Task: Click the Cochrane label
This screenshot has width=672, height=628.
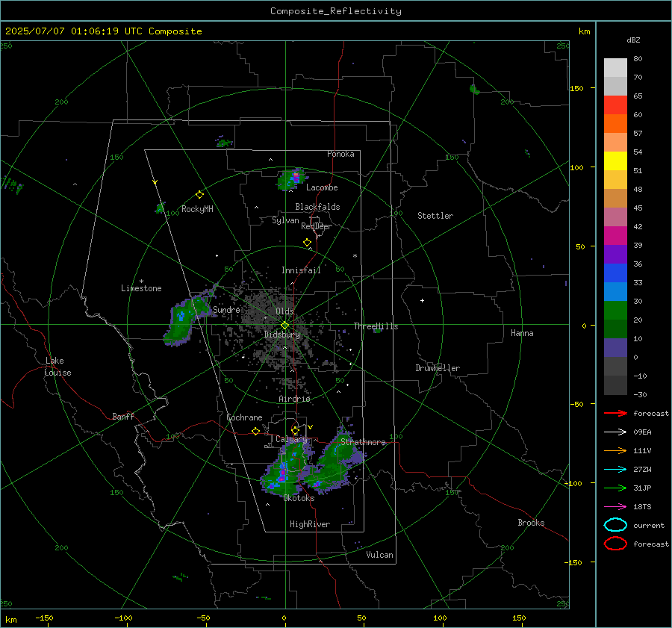Action: coord(244,417)
